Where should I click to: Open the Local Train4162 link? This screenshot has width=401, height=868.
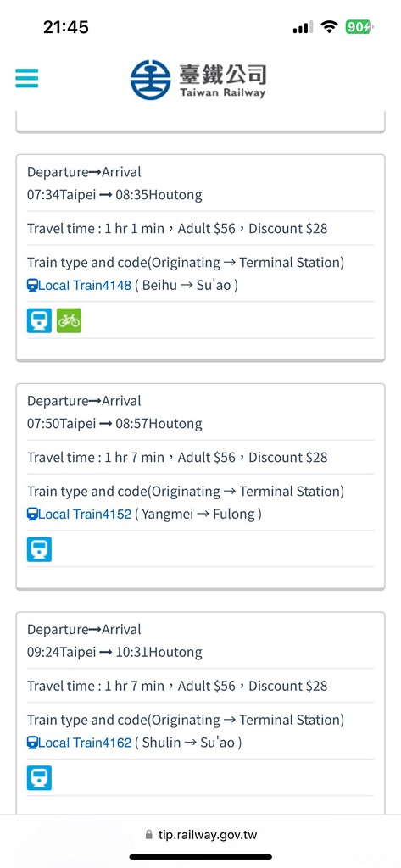point(79,743)
